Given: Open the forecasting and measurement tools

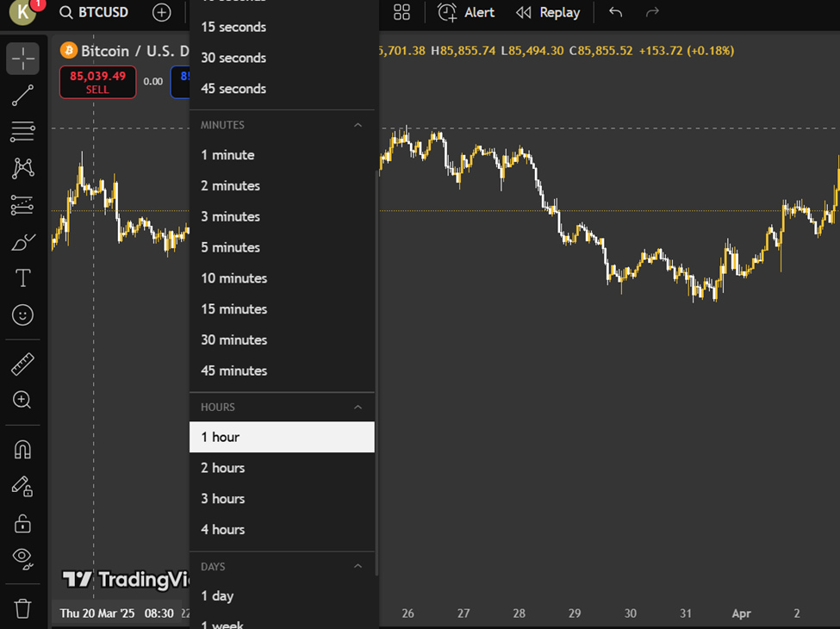Looking at the screenshot, I should click(x=22, y=205).
